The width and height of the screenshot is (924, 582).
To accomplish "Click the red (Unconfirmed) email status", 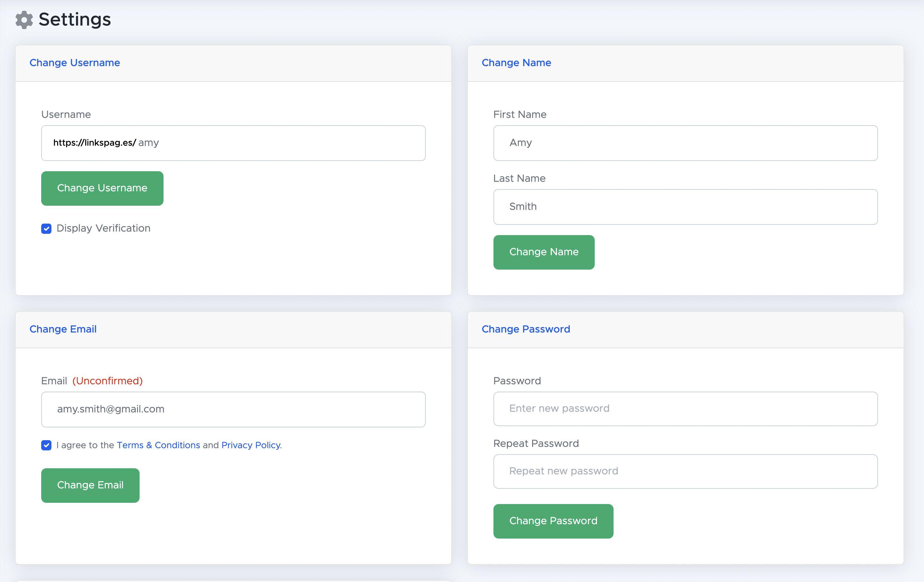I will click(x=107, y=380).
